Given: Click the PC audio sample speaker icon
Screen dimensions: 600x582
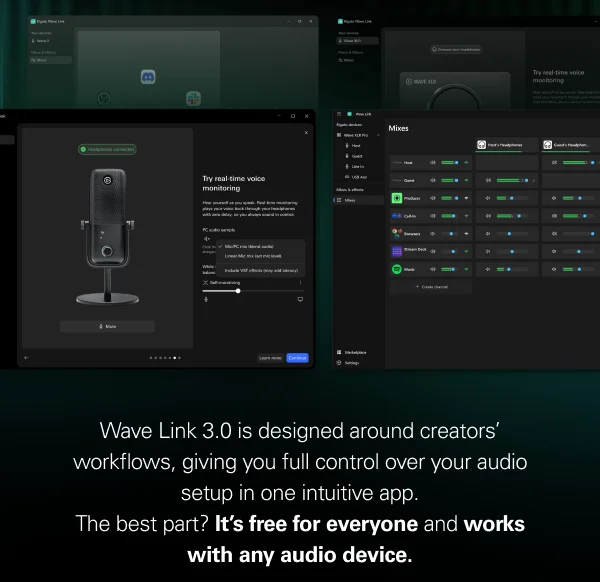Looking at the screenshot, I should coord(207,239).
